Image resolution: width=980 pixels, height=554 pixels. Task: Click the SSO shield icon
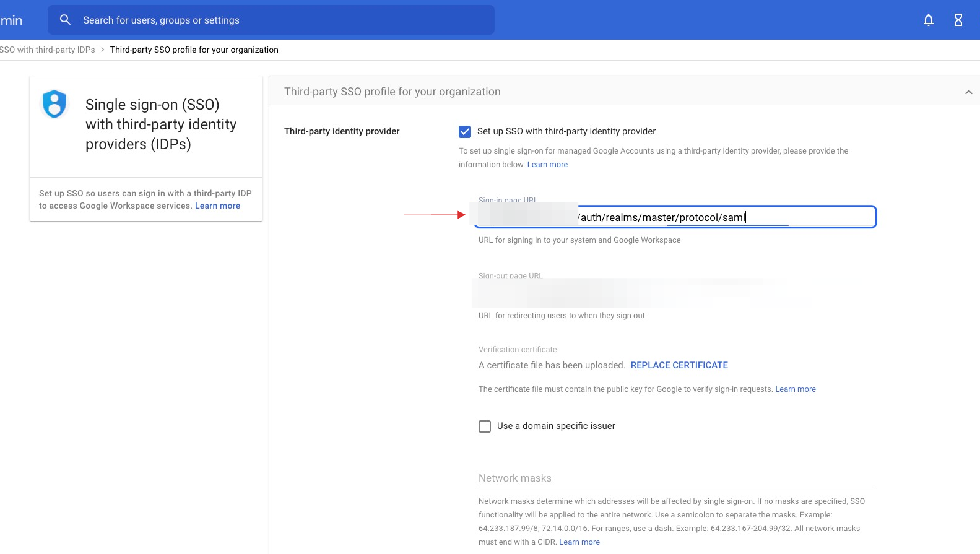[54, 104]
